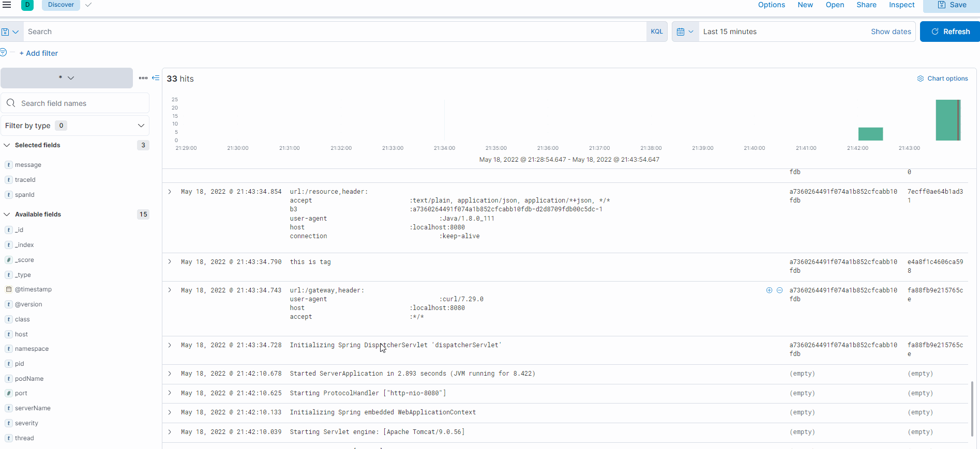Click the severity field type icon
The height and width of the screenshot is (449, 980).
click(9, 423)
